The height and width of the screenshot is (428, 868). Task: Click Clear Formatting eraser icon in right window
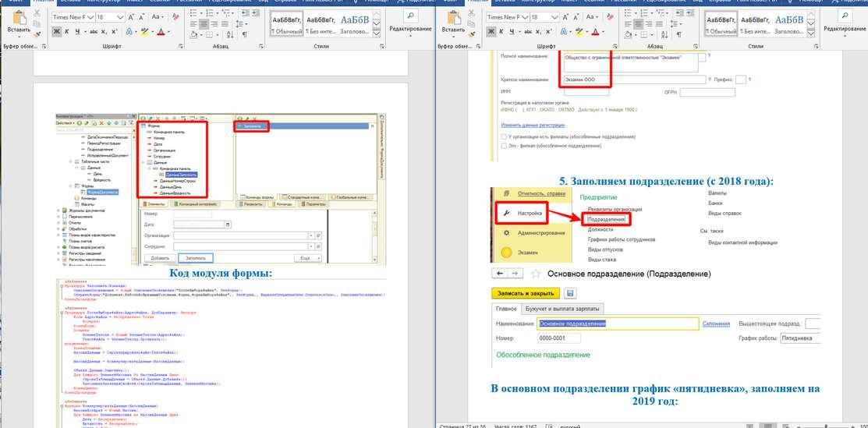tap(610, 16)
